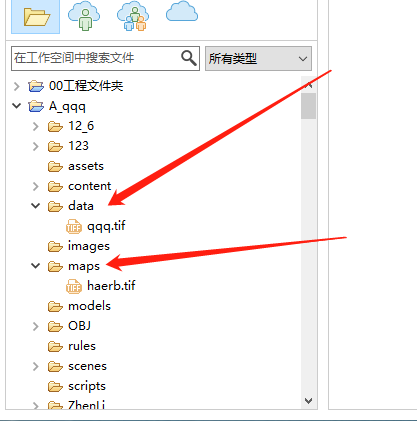This screenshot has width=417, height=421.
Task: Select the A_qqq project label
Action: [x=67, y=107]
